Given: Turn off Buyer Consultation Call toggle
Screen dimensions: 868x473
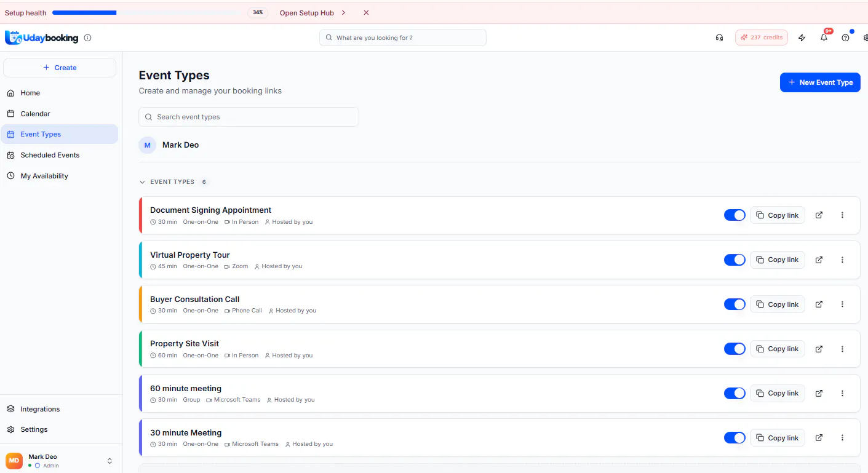Looking at the screenshot, I should point(735,304).
